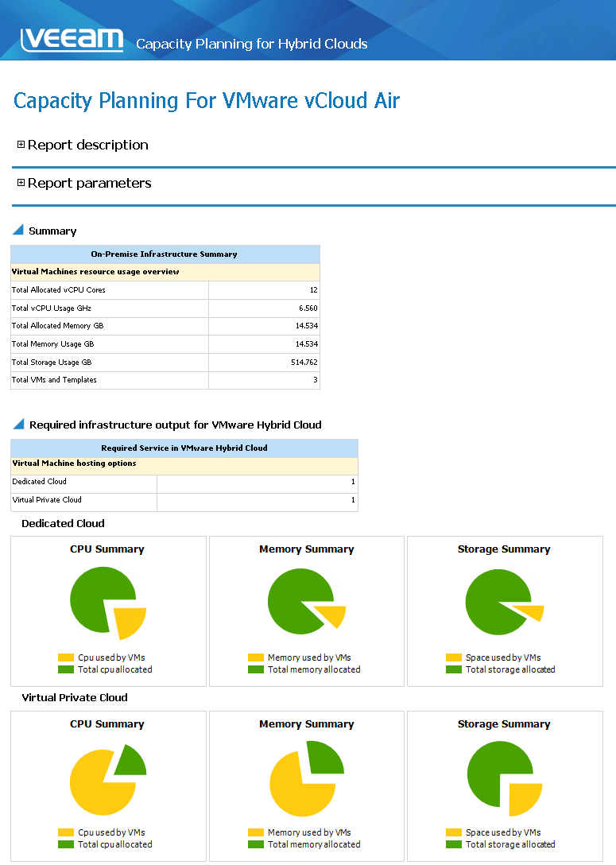Select the value 3 for Total VMs
Viewport: 616px width, 865px height.
(x=316, y=380)
